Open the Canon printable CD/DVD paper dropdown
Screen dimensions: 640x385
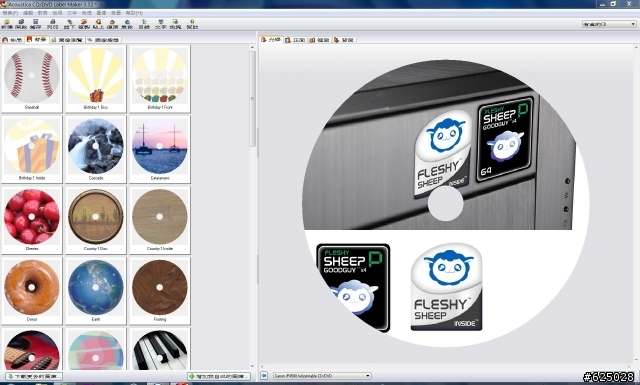pyautogui.click(x=322, y=376)
